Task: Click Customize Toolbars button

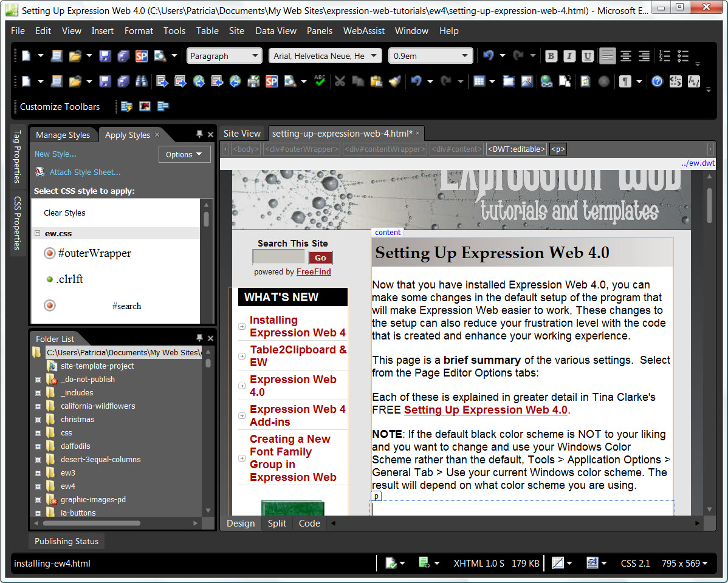Action: click(x=60, y=107)
